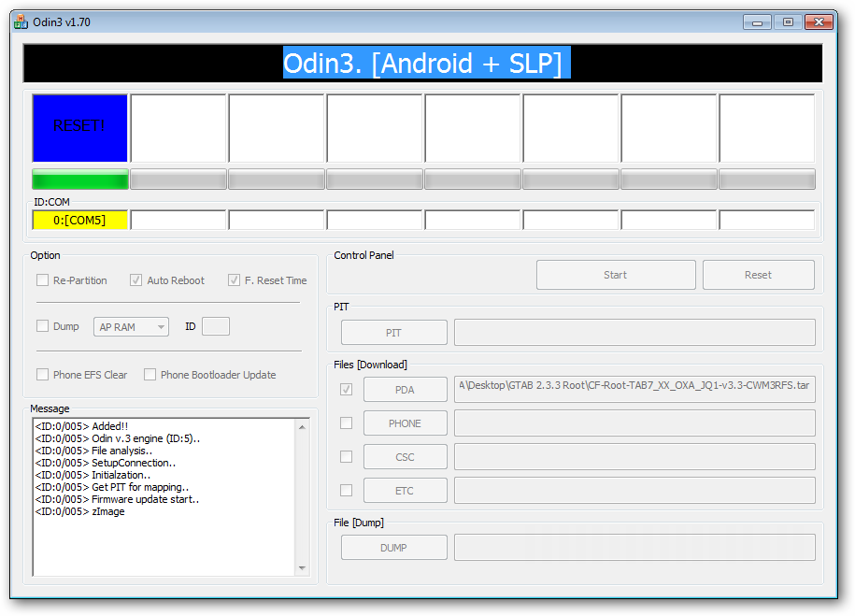Click the ID input box
This screenshot has height=616, width=855.
pos(216,326)
